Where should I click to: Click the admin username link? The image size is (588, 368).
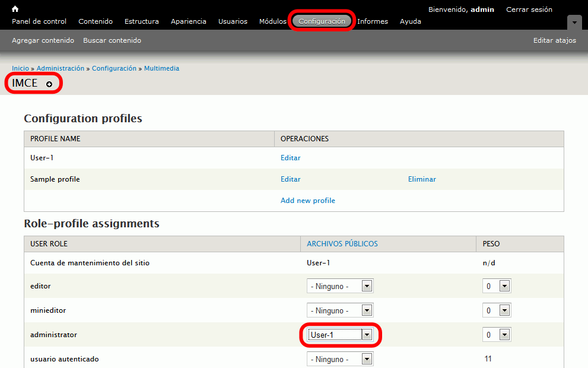482,9
